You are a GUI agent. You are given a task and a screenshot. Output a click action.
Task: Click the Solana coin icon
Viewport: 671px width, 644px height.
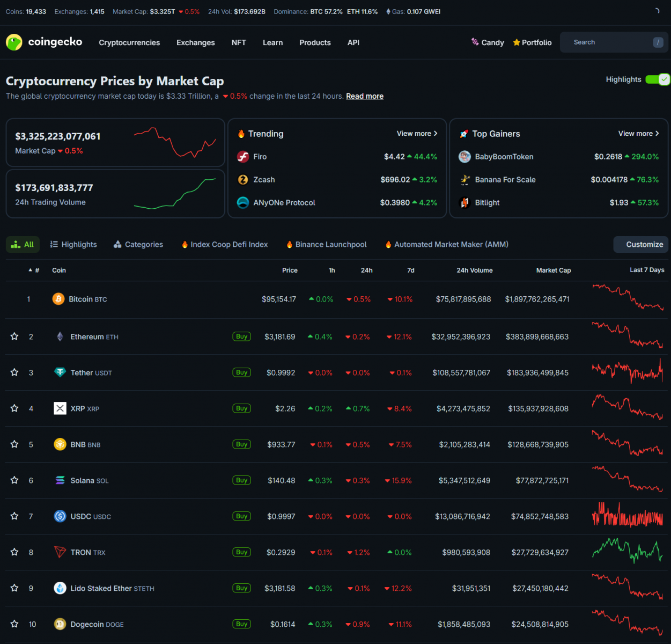[60, 480]
